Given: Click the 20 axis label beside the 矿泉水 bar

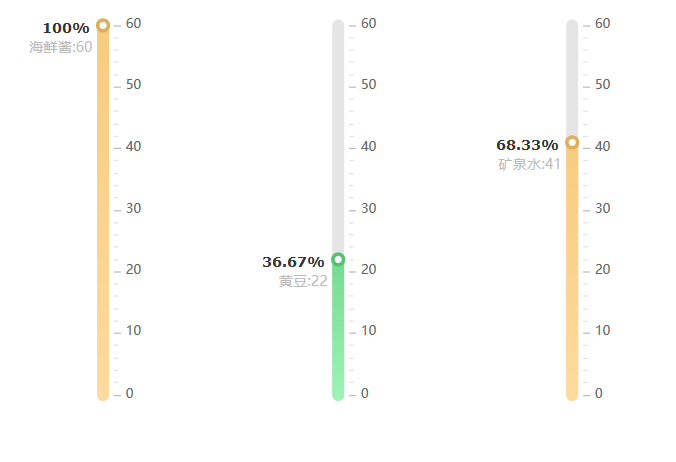Looking at the screenshot, I should point(602,269).
